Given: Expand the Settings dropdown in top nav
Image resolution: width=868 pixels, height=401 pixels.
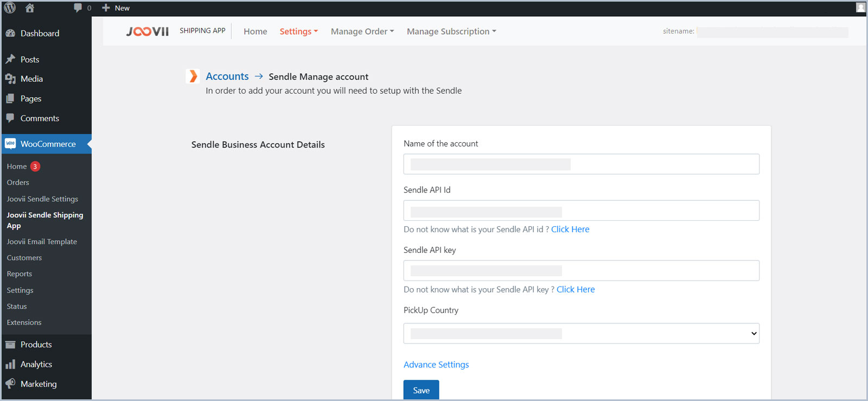Looking at the screenshot, I should point(298,31).
